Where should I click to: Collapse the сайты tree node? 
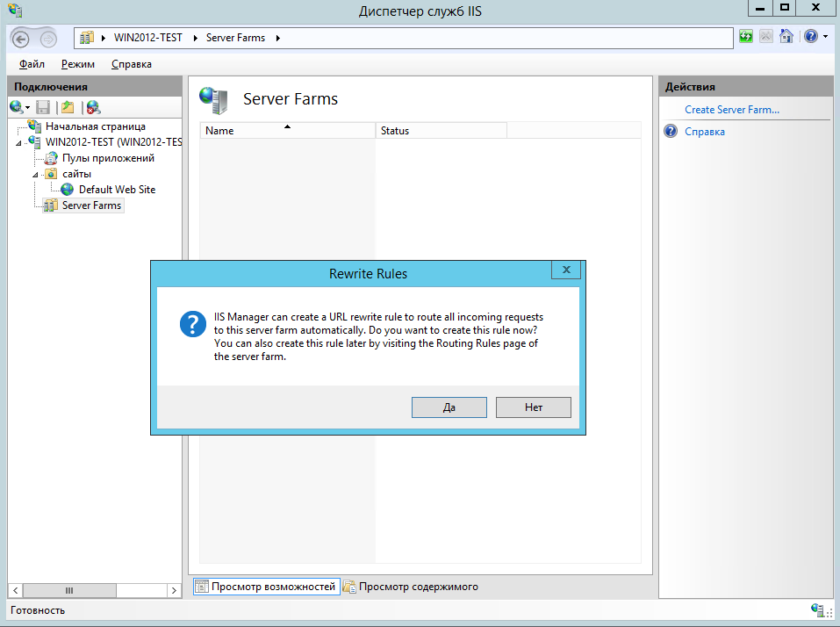(x=35, y=174)
